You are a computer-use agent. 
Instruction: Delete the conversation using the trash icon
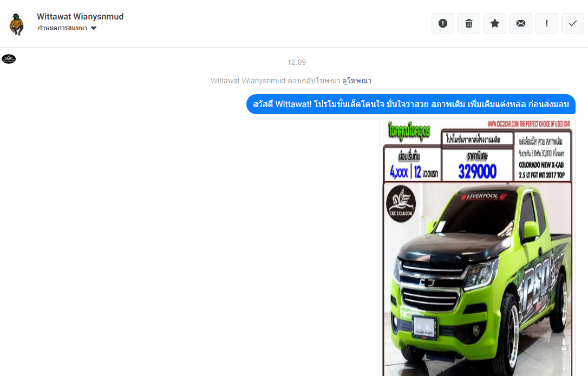pyautogui.click(x=469, y=23)
